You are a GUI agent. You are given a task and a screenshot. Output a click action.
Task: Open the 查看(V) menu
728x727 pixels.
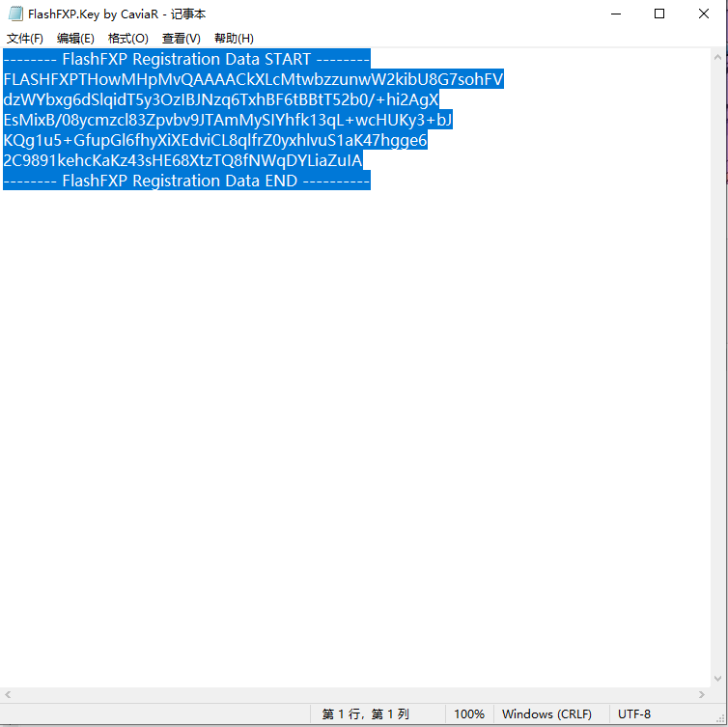point(182,38)
